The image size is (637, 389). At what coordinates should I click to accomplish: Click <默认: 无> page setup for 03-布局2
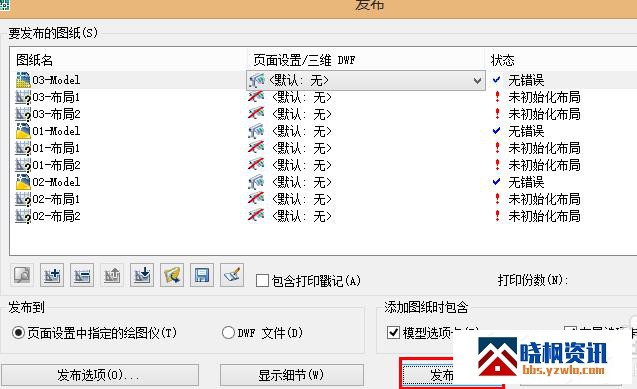click(301, 115)
